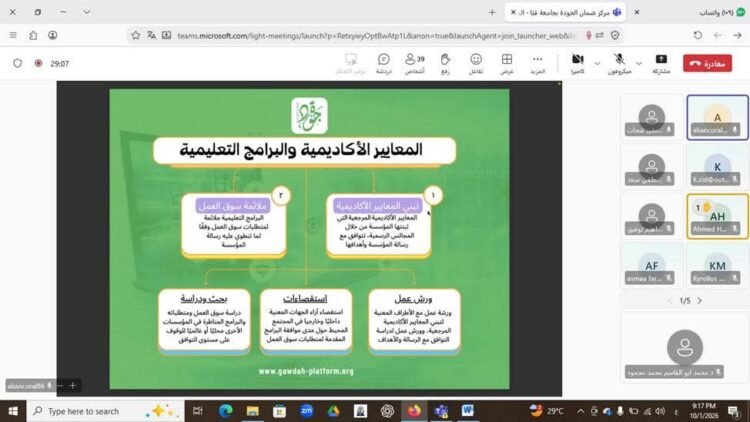Image resolution: width=750 pixels, height=422 pixels.
Task: Raise your hand (رفع) in the meeting
Action: point(445,64)
